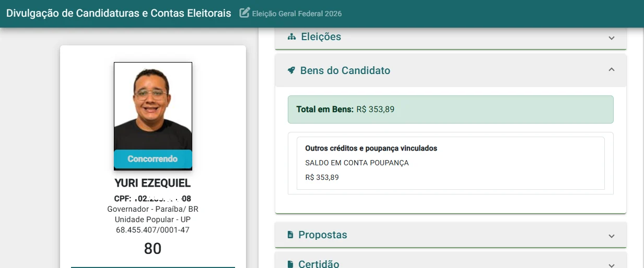The image size is (644, 268).
Task: Collapse the Bens do Candidato panel chevron
Action: coord(612,70)
